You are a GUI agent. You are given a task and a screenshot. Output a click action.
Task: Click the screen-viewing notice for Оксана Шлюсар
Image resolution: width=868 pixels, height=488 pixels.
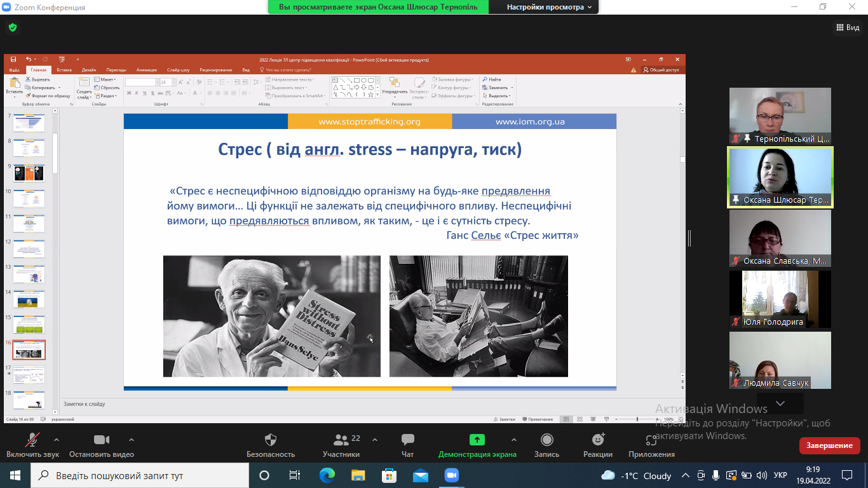point(379,7)
